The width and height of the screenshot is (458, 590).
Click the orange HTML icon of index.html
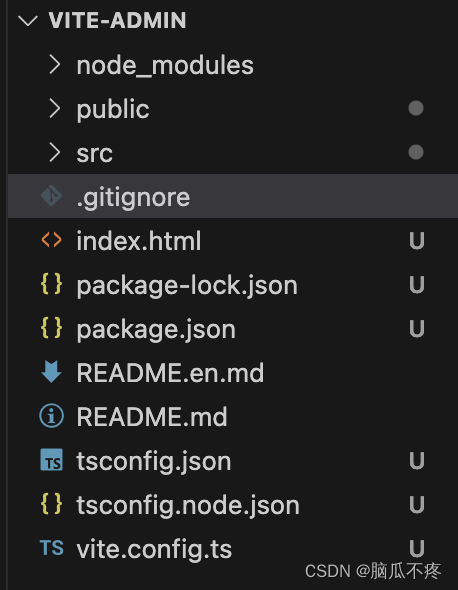[x=51, y=240]
